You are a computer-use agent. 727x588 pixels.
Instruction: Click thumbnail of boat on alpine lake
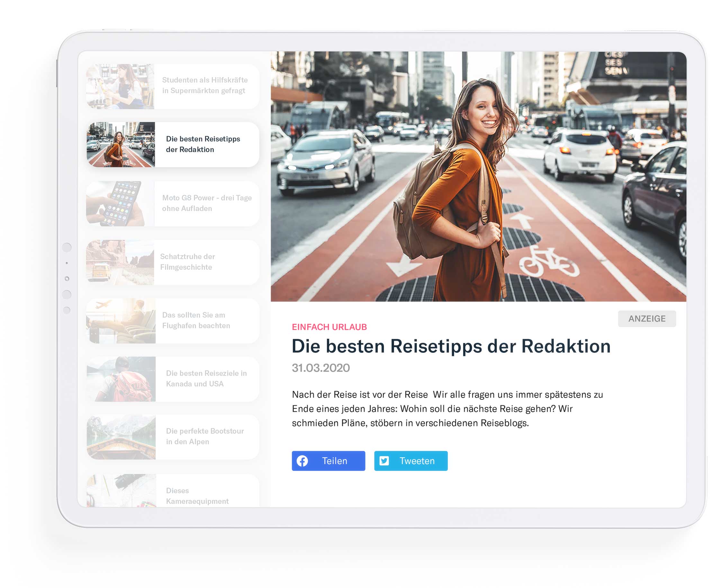click(121, 437)
